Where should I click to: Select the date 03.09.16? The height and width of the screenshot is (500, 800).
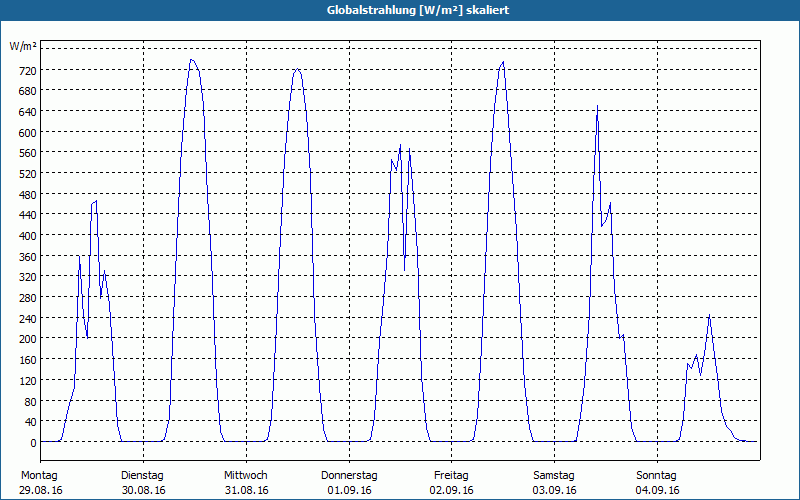click(555, 490)
